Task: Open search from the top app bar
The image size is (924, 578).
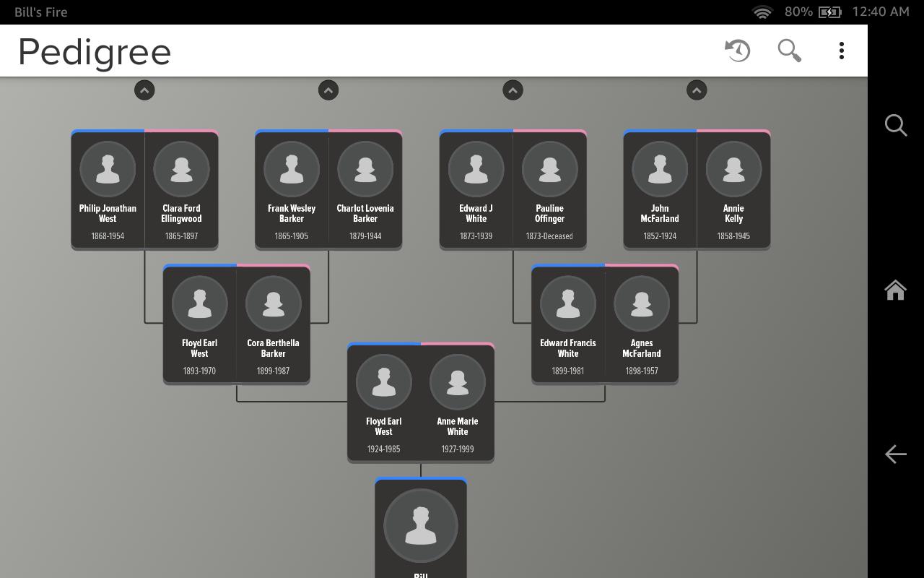Action: 789,51
